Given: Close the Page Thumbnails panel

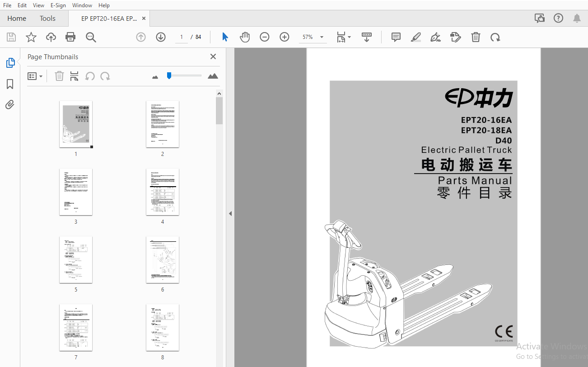Looking at the screenshot, I should coord(213,56).
